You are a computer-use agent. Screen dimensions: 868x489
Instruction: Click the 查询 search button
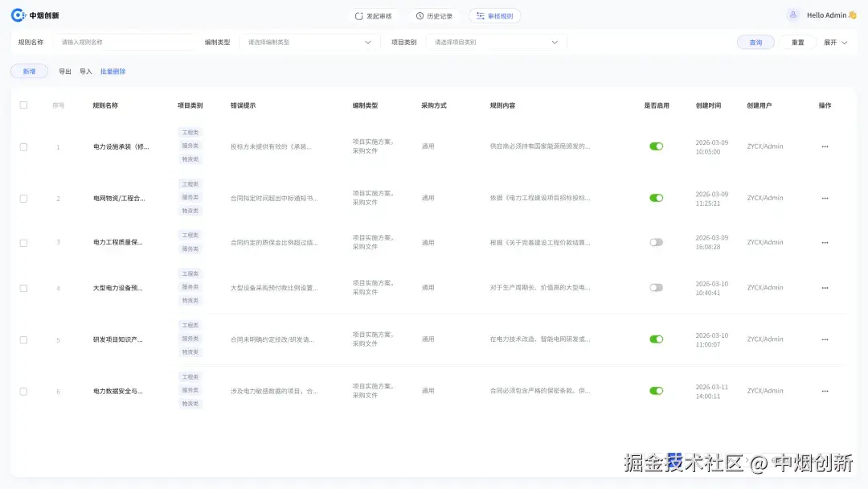point(755,42)
